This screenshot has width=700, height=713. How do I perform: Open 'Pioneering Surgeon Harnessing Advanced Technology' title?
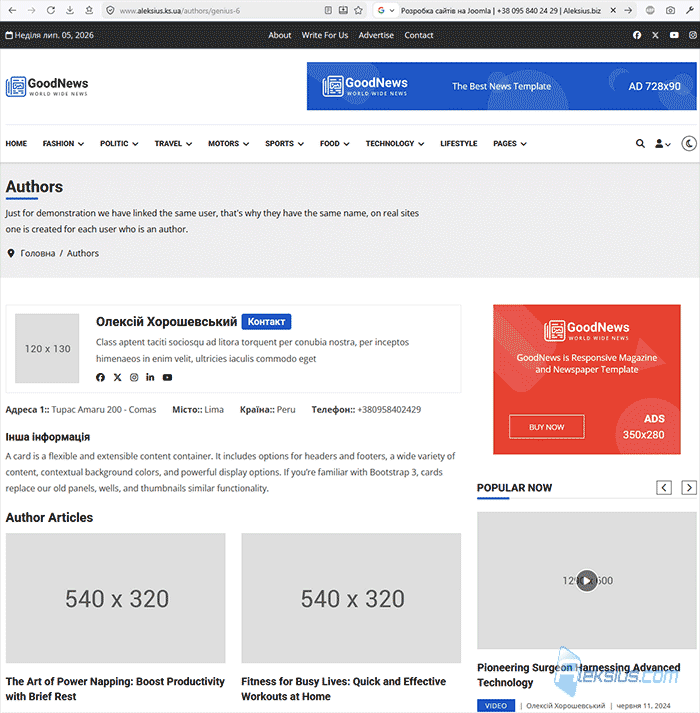(x=579, y=675)
